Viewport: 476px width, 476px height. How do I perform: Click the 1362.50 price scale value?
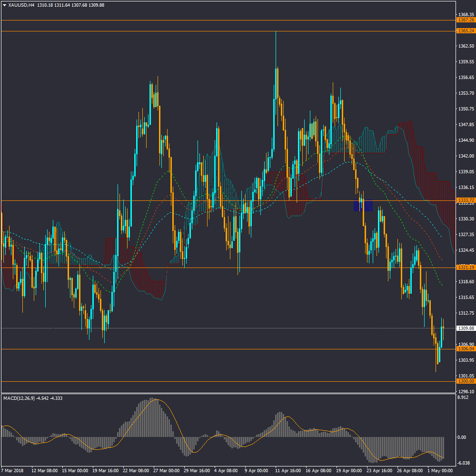tap(465, 46)
